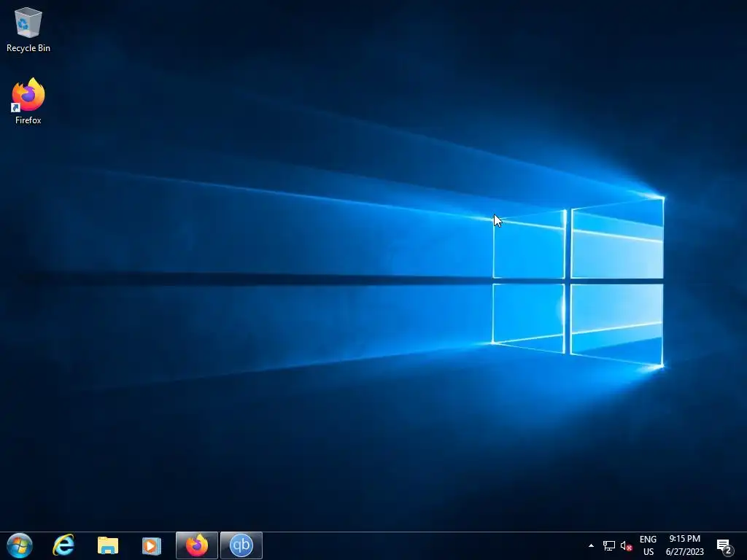This screenshot has width=747, height=560.
Task: Show hidden system tray icons
Action: (591, 545)
